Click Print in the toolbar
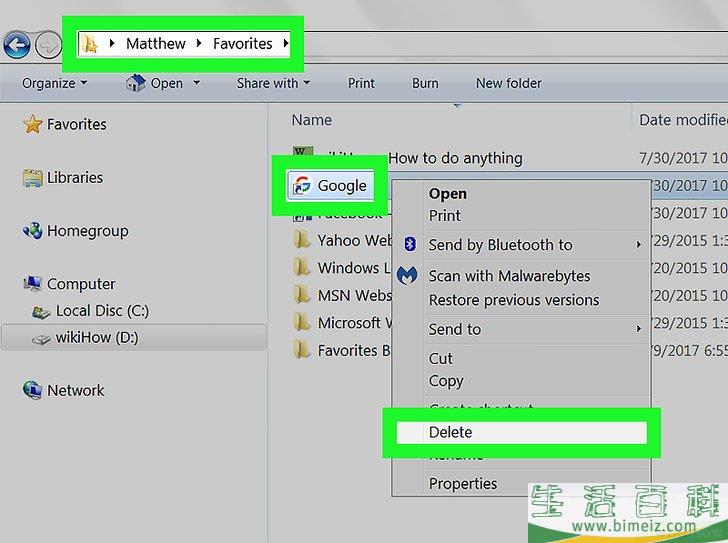 (x=361, y=84)
